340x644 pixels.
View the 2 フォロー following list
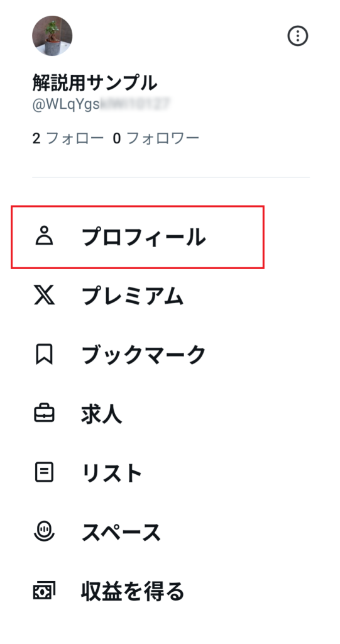pos(68,138)
